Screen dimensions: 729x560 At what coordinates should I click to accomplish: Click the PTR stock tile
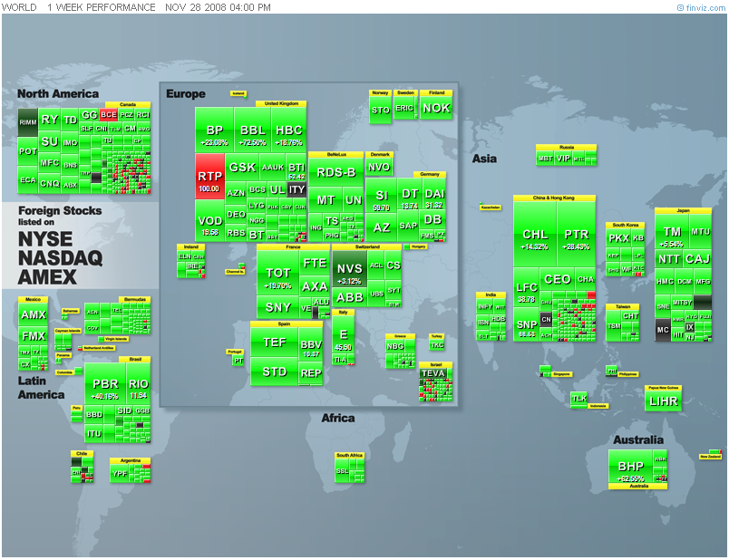click(x=576, y=234)
